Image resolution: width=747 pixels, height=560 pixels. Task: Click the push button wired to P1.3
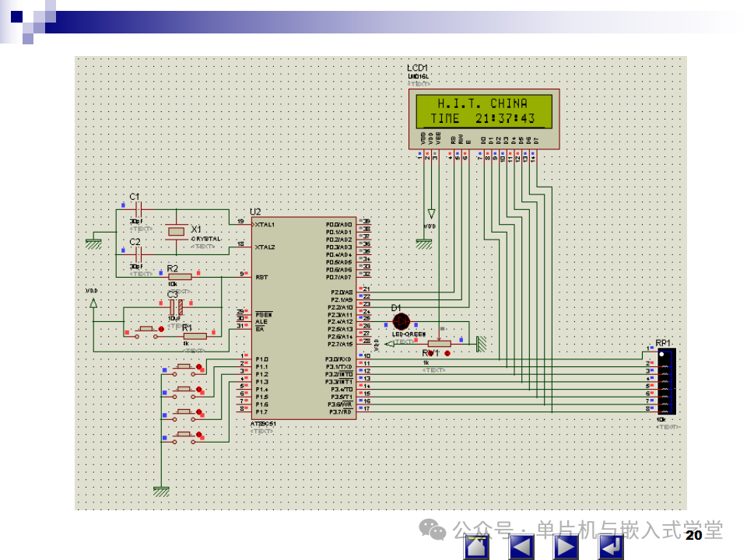[184, 436]
